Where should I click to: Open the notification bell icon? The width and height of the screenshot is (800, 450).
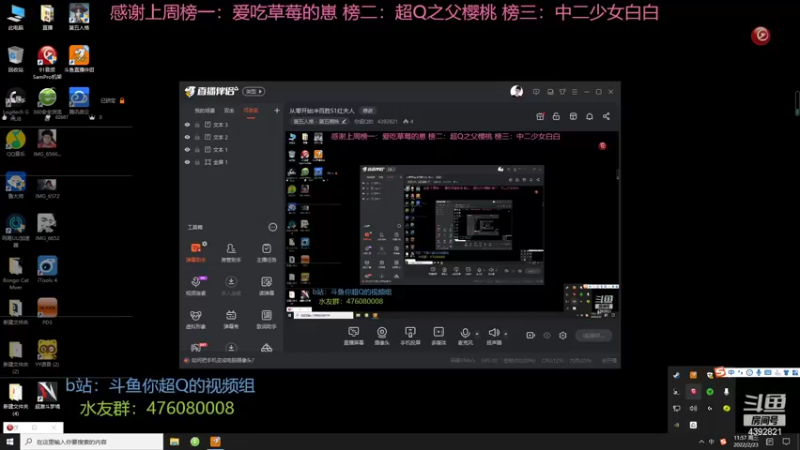pyautogui.click(x=589, y=116)
